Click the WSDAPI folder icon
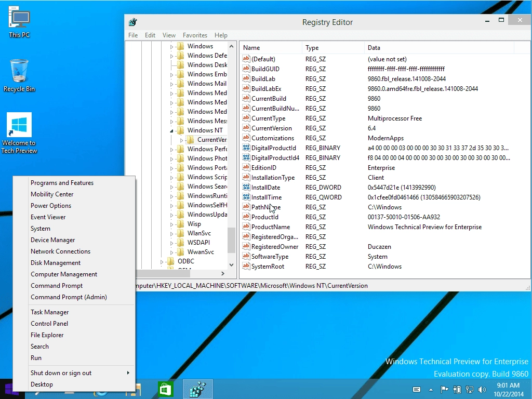 click(181, 242)
